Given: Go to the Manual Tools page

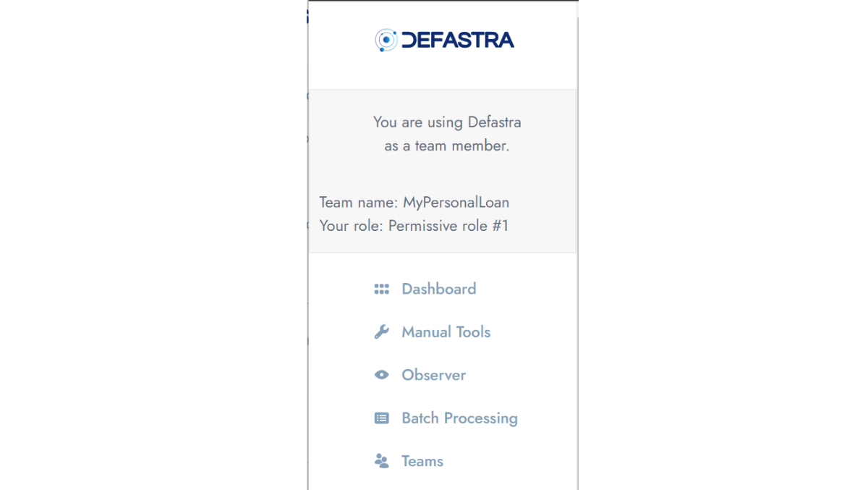Looking at the screenshot, I should [446, 332].
